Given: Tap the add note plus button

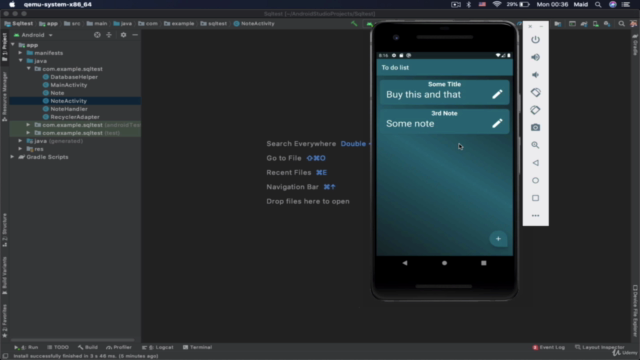Looking at the screenshot, I should tap(498, 239).
